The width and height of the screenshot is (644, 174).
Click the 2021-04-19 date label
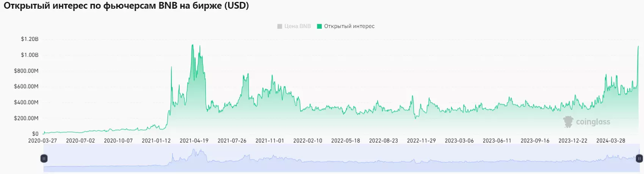[194, 140]
